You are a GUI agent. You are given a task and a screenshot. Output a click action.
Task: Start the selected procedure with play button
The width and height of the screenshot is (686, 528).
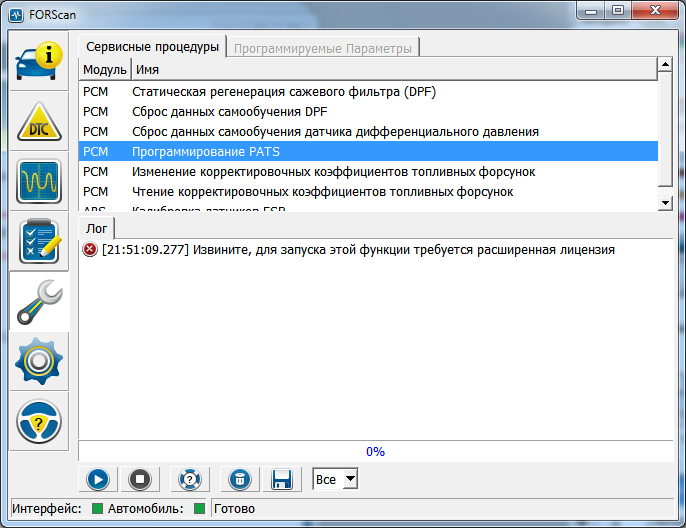[98, 479]
